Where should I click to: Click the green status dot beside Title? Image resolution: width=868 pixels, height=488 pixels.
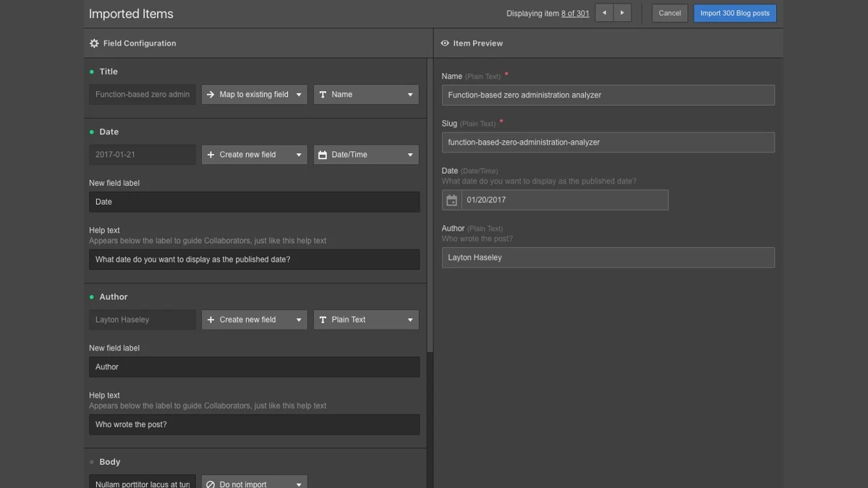click(x=92, y=72)
